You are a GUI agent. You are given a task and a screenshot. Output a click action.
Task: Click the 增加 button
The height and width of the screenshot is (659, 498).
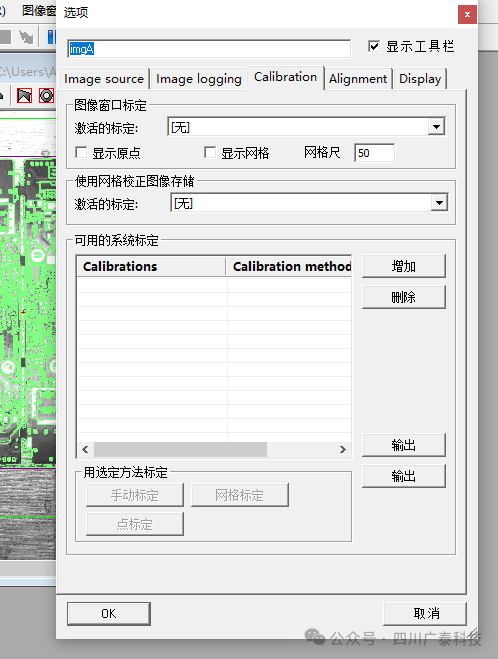(403, 266)
